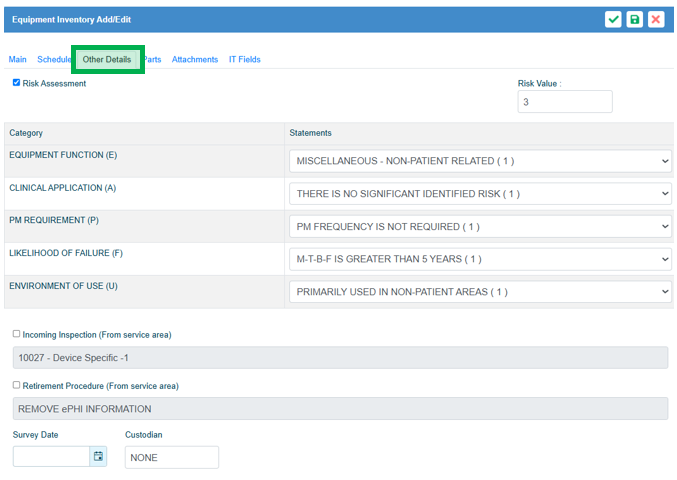Click the green checkmark confirm icon
Viewport: 677px width, 480px height.
click(613, 19)
